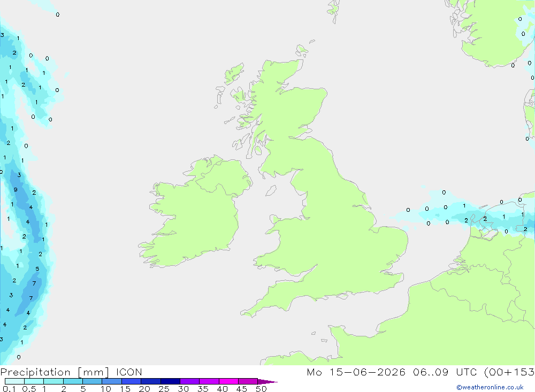Click legend scale label '35'
The width and height of the screenshot is (535, 392).
pyautogui.click(x=203, y=389)
